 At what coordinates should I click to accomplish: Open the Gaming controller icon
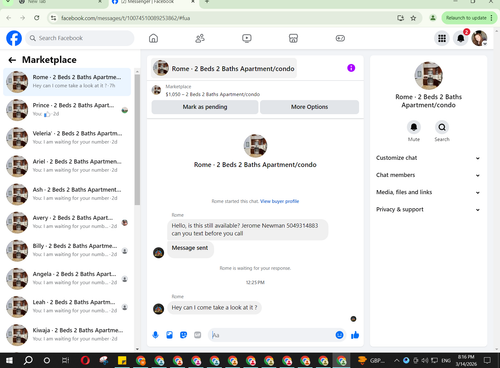[340, 38]
